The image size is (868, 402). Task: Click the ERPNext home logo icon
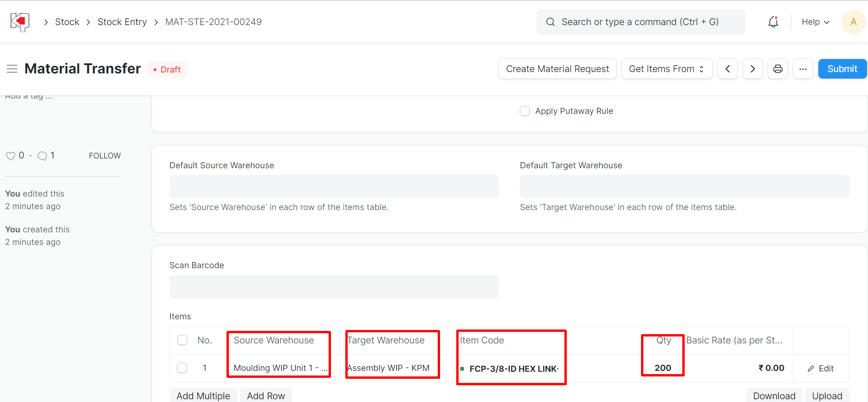click(x=20, y=22)
